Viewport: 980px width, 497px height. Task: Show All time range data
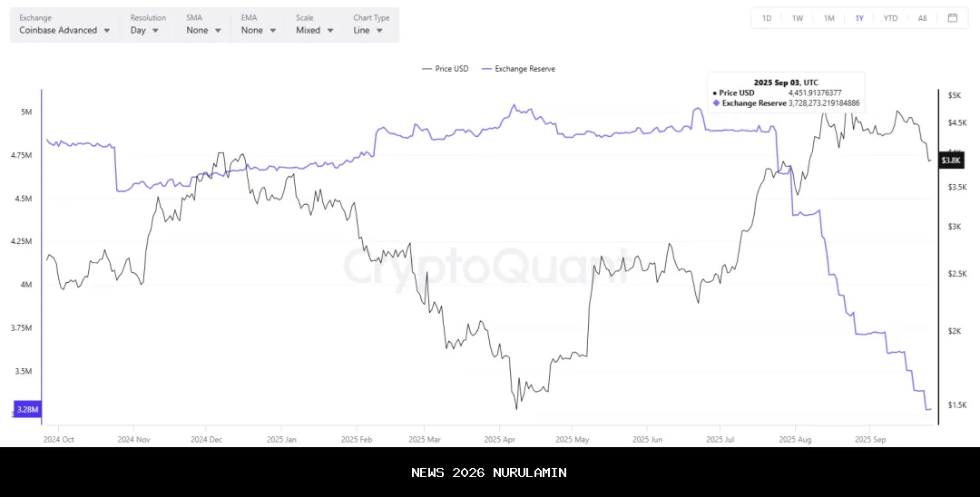click(x=922, y=18)
